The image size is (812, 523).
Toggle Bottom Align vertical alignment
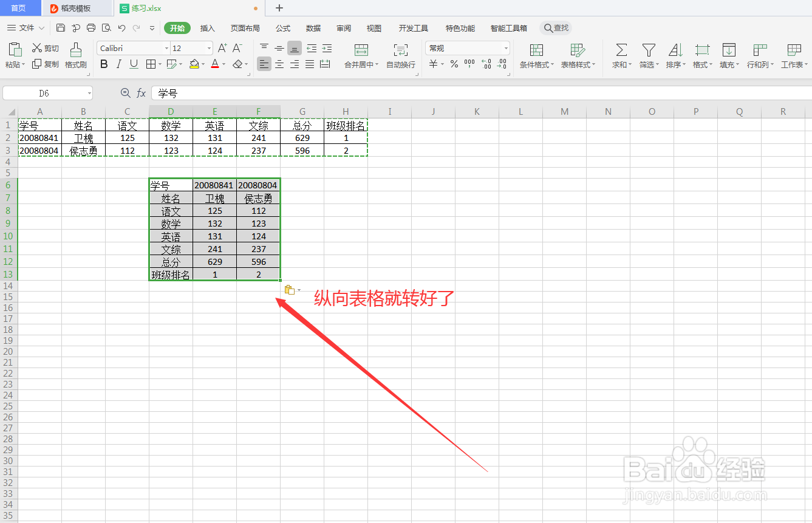click(295, 48)
